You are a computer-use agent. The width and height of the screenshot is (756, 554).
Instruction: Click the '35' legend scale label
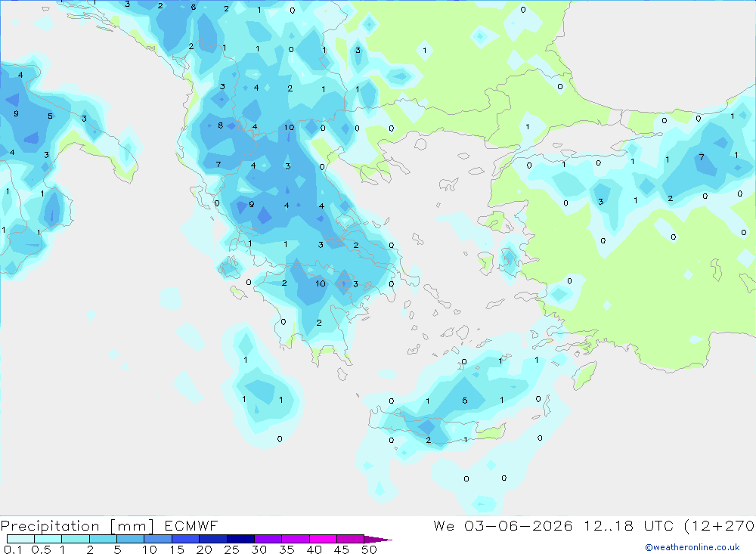click(287, 549)
